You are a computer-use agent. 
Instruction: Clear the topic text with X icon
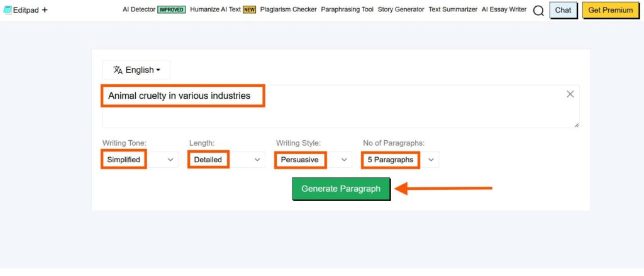(570, 94)
